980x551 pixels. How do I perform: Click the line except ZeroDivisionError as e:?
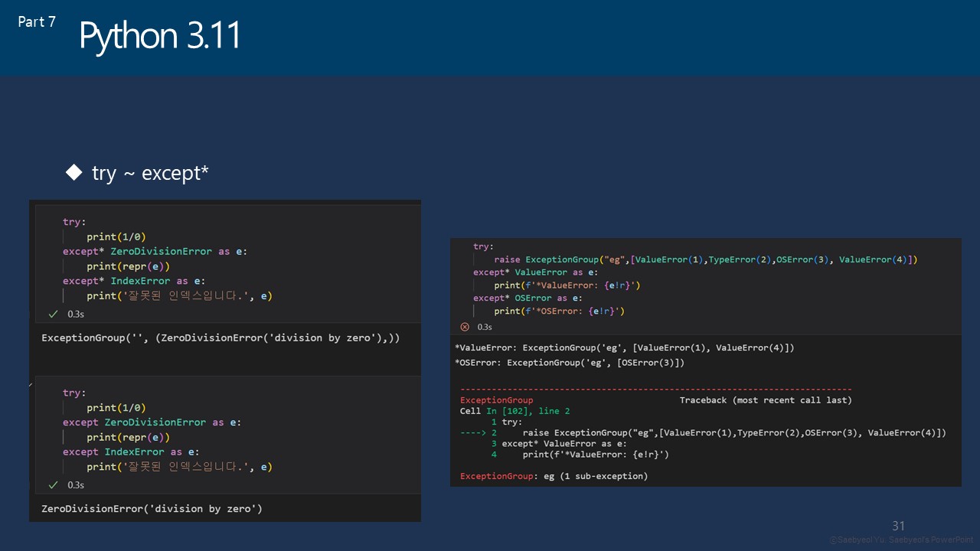pos(152,422)
